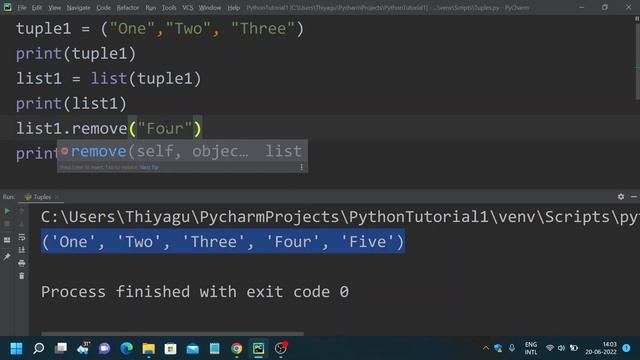Close the Tuples run tab
The image size is (640, 360).
(57, 197)
